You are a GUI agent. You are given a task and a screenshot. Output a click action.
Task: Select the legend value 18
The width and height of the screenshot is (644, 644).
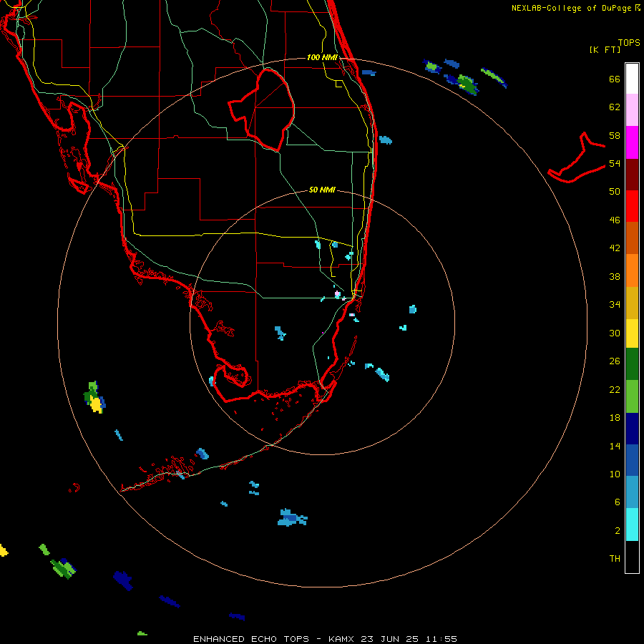point(615,418)
